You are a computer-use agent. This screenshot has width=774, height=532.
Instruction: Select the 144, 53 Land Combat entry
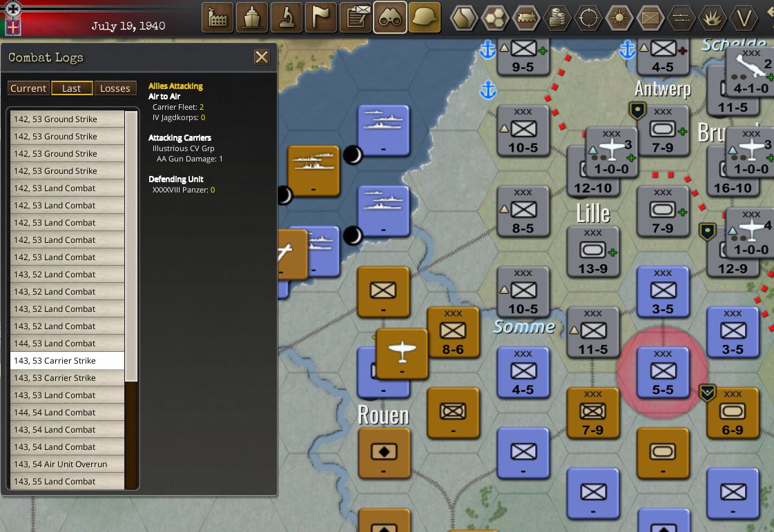[x=67, y=343]
